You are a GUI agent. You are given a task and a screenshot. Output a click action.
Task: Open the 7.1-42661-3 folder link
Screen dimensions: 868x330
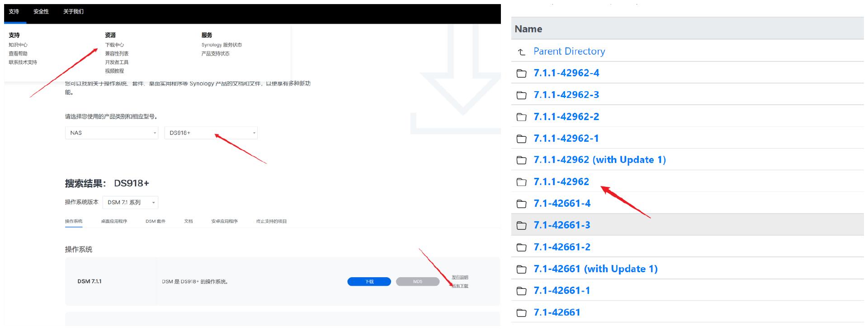pos(562,225)
